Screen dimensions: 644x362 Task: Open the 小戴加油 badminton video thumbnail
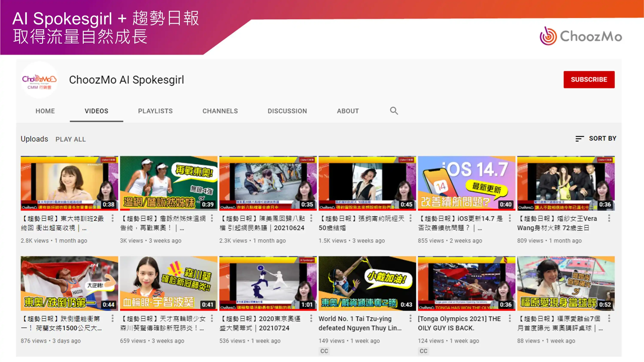click(367, 283)
